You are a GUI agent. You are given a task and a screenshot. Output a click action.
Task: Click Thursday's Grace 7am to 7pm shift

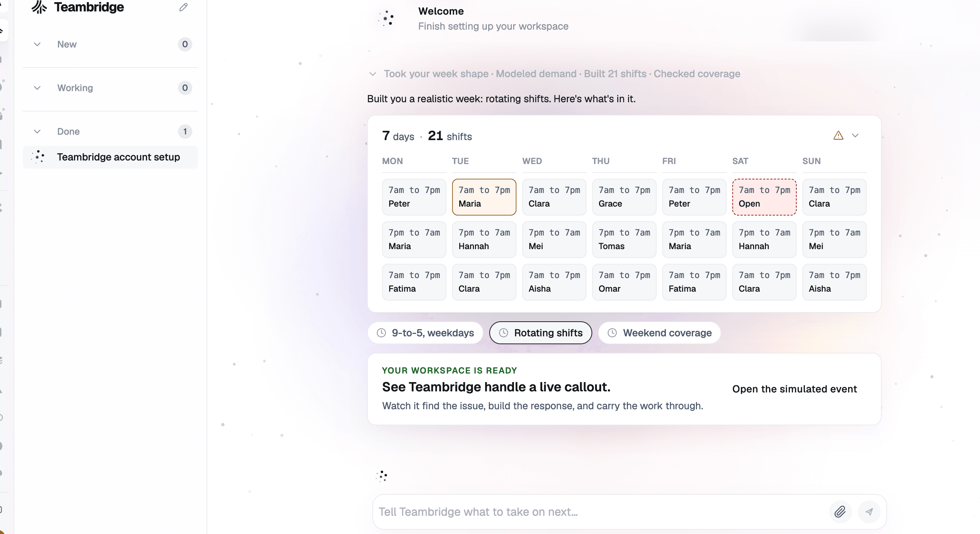click(624, 197)
